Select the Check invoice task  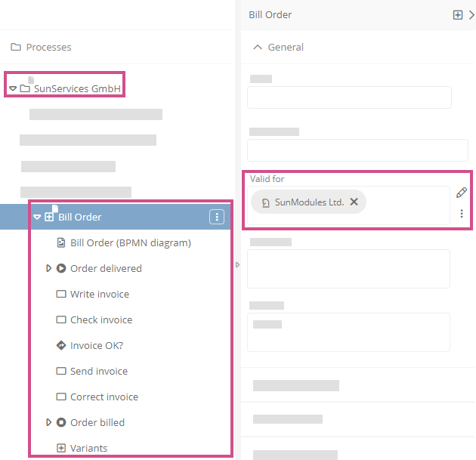[100, 320]
